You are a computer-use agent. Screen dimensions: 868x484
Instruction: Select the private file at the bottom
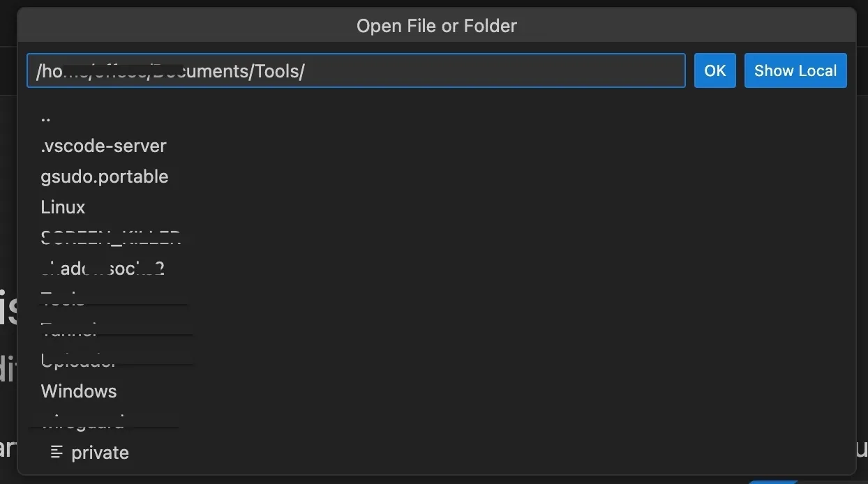(100, 452)
